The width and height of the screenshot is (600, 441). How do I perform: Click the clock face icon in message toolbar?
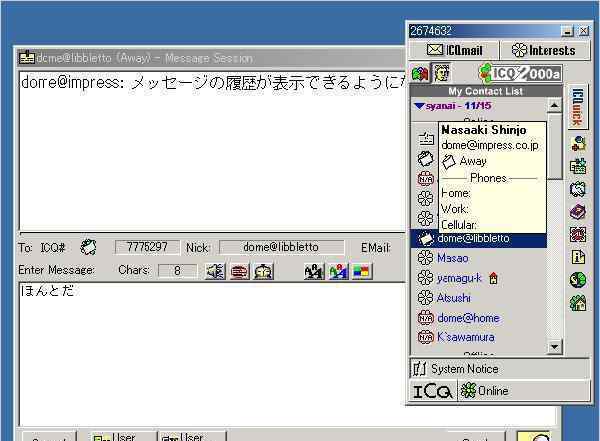tap(264, 271)
